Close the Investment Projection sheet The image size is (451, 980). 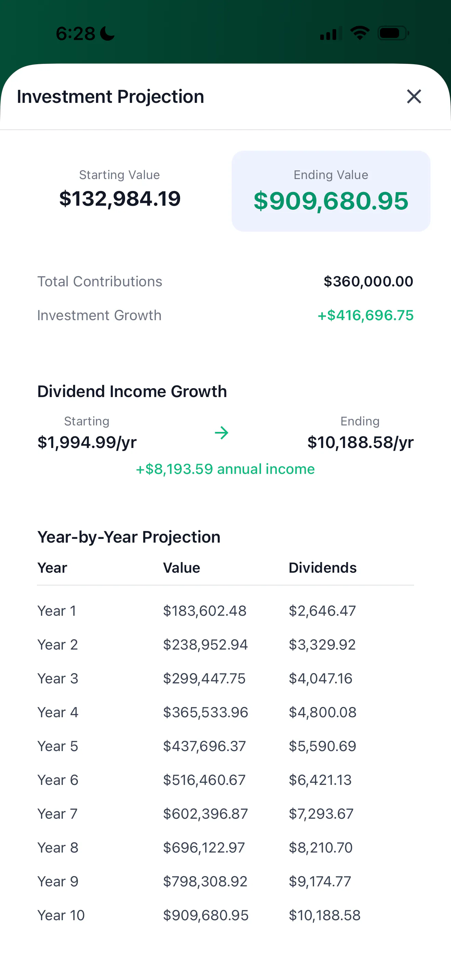pos(414,96)
